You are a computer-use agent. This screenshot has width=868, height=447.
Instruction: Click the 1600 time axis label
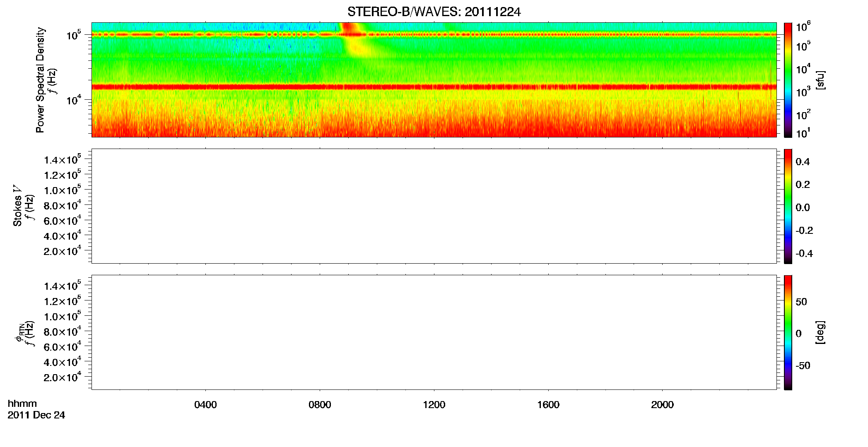tap(548, 405)
